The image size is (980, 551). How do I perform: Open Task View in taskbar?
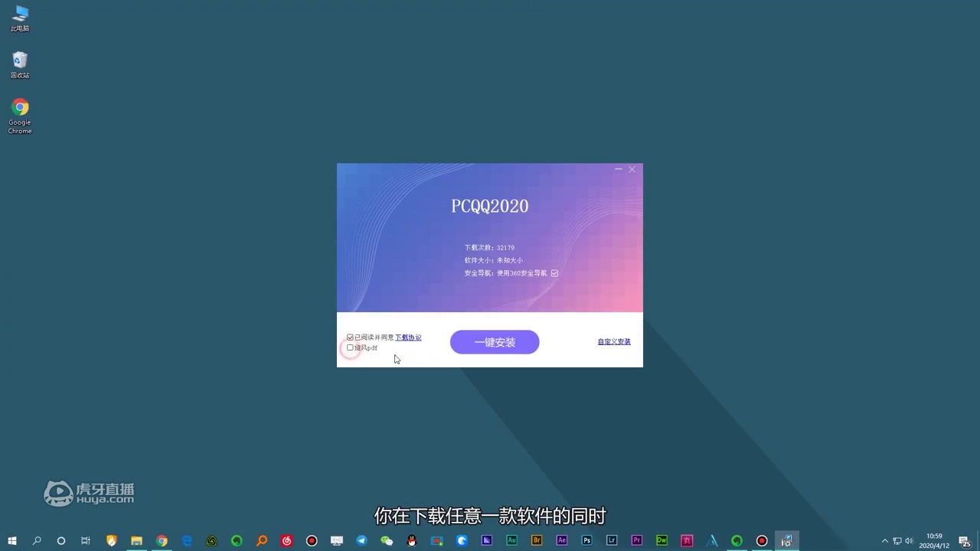[x=86, y=540]
